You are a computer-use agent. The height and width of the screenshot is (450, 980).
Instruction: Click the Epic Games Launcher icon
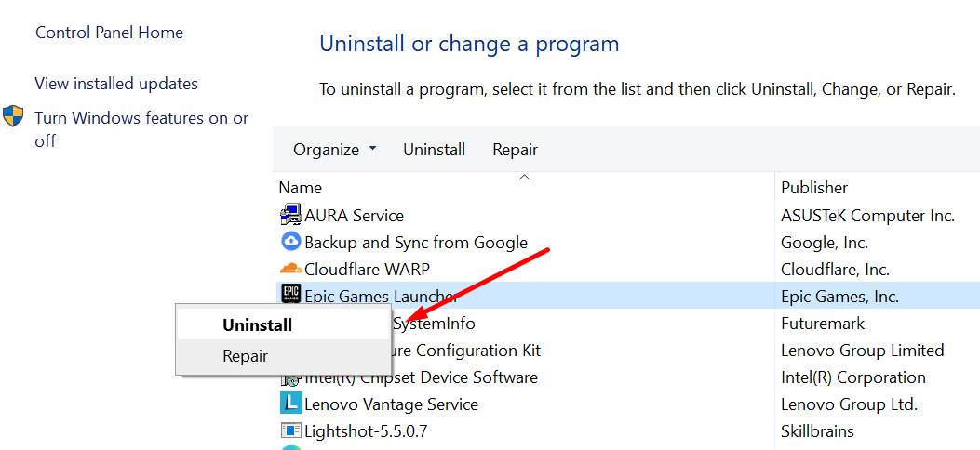[290, 295]
